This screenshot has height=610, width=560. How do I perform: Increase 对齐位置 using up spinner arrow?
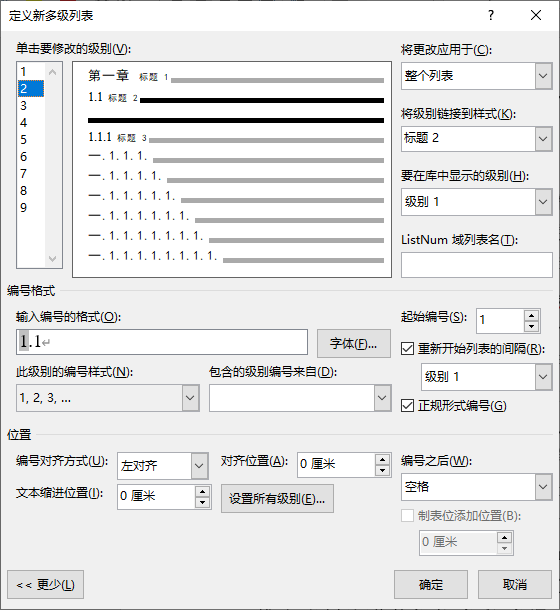click(383, 460)
